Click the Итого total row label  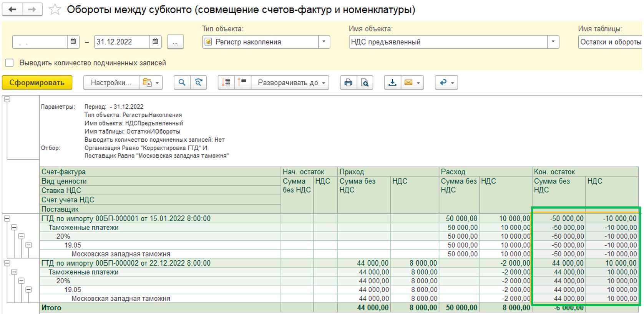pyautogui.click(x=51, y=307)
